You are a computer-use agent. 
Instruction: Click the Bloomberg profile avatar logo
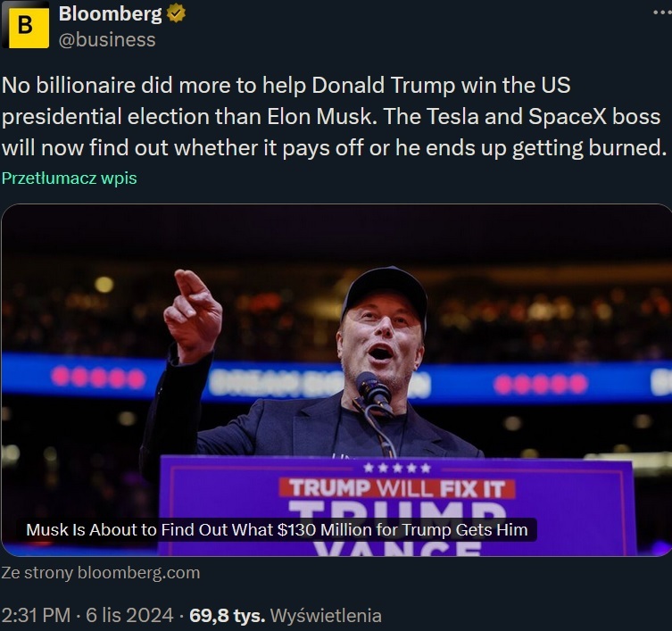point(25,25)
